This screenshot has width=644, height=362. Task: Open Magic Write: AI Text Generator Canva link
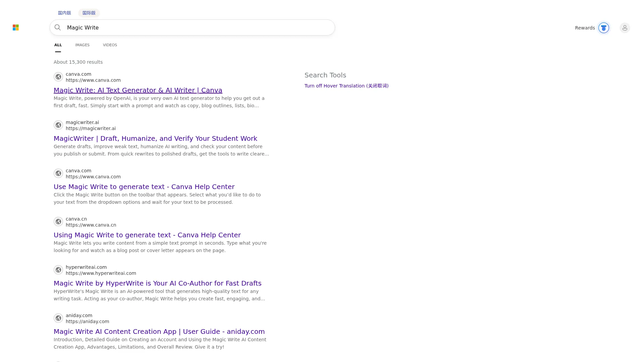[x=138, y=90]
